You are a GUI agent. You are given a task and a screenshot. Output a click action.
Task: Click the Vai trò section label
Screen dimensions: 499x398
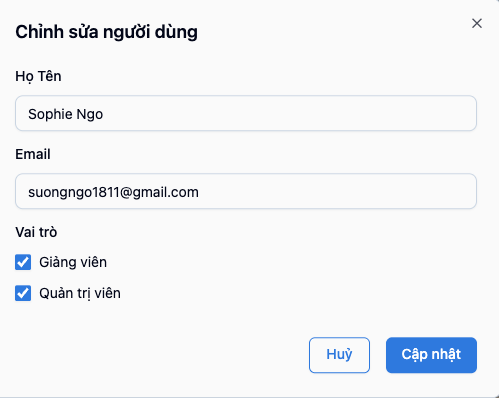pyautogui.click(x=36, y=232)
